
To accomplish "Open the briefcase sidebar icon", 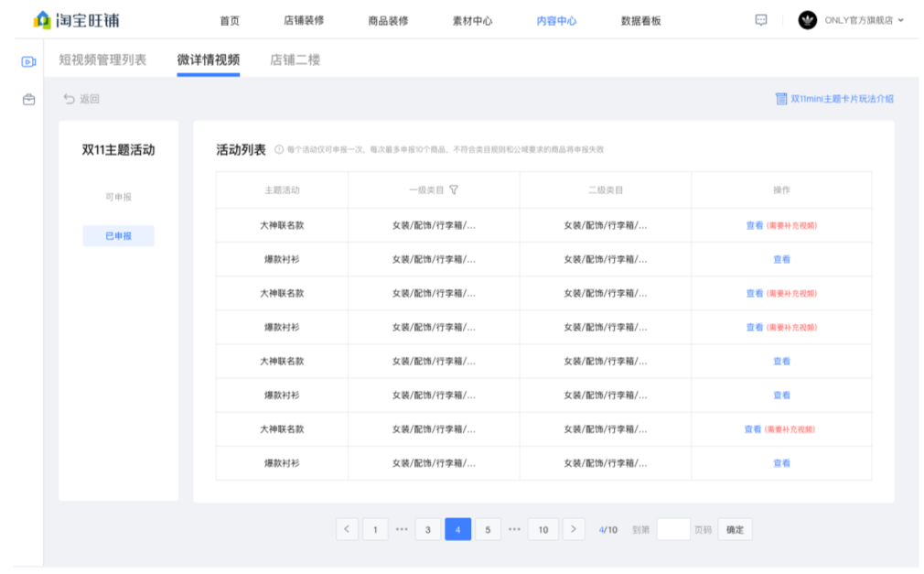I will pos(28,99).
